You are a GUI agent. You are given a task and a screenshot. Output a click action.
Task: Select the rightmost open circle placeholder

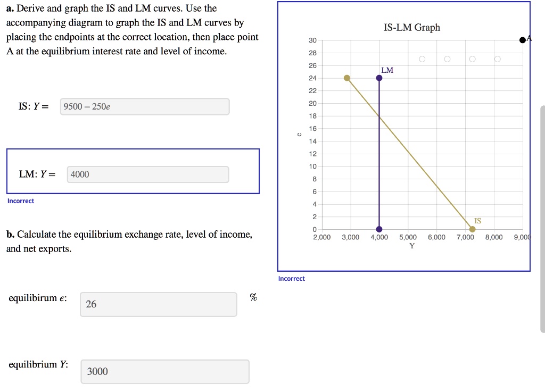497,59
